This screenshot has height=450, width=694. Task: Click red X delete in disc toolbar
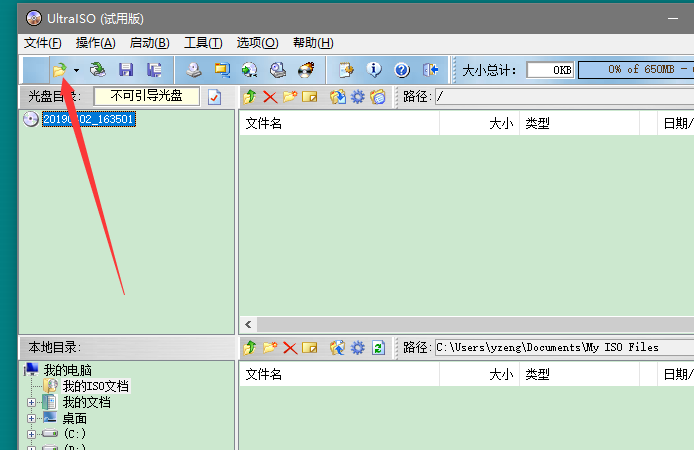[270, 96]
